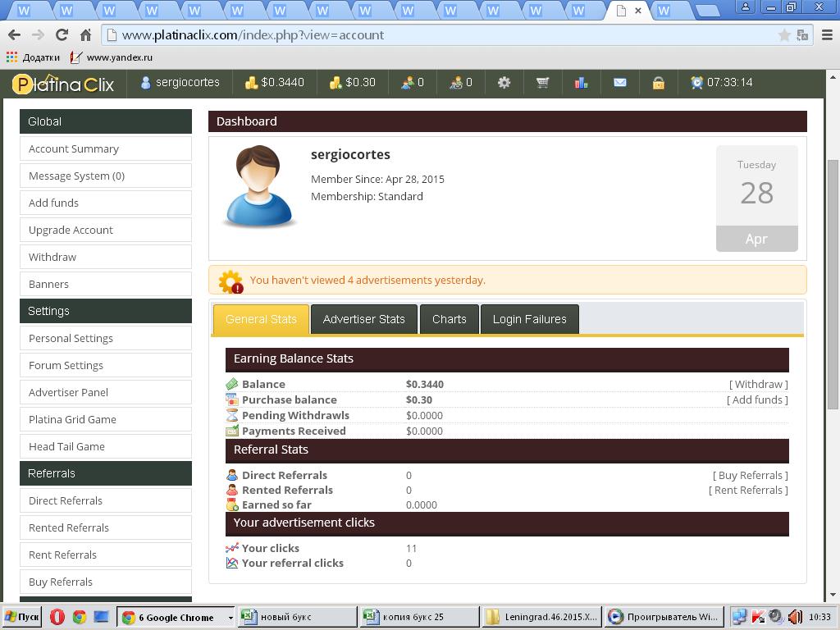
Task: Open Buy Referrals in the sidebar
Action: coord(106,582)
